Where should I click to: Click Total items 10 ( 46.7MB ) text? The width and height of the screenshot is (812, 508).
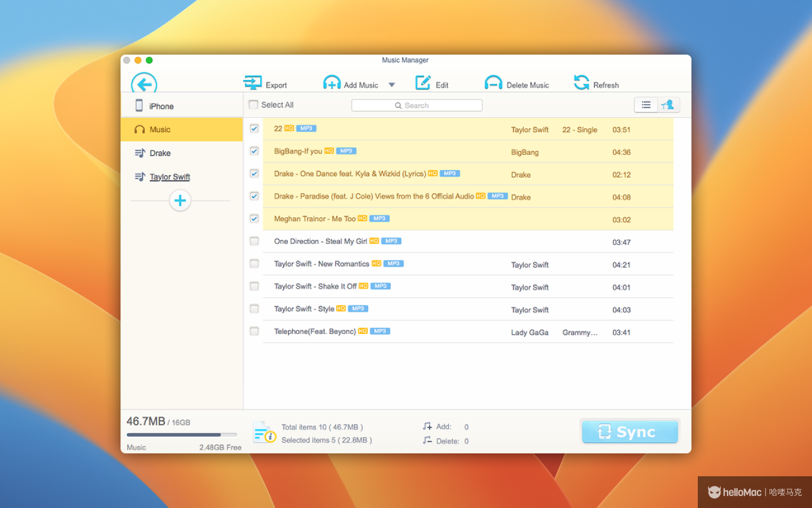pos(322,427)
